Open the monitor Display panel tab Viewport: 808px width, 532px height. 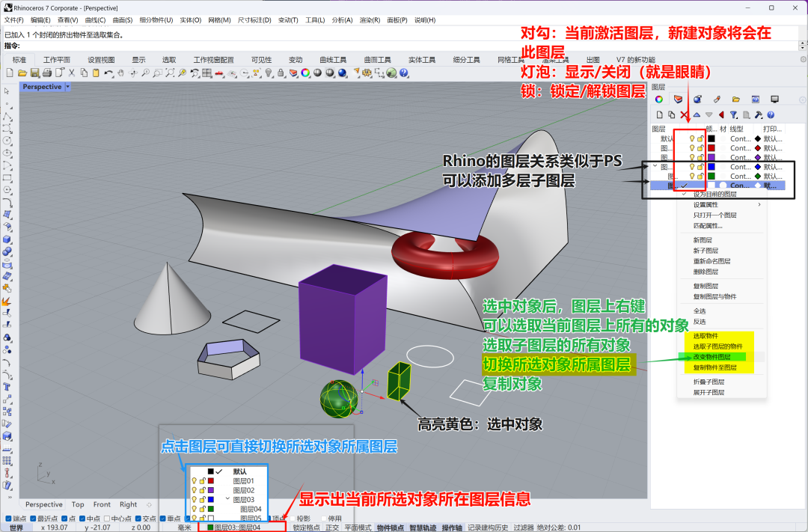774,99
